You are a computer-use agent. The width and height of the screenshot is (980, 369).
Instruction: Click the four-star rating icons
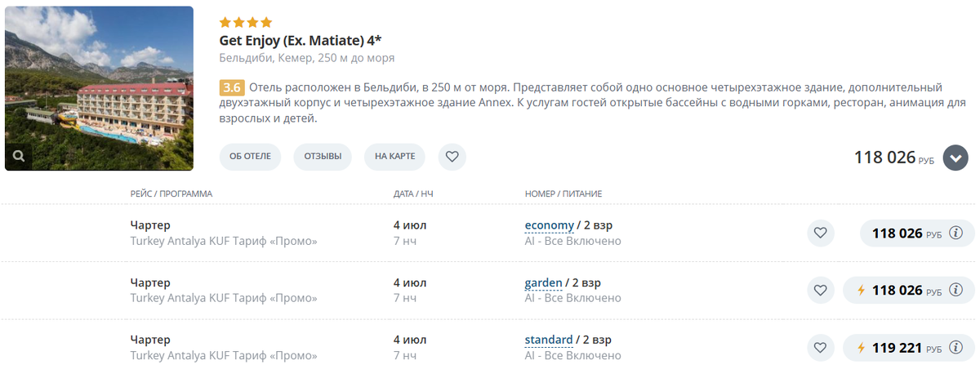(246, 22)
